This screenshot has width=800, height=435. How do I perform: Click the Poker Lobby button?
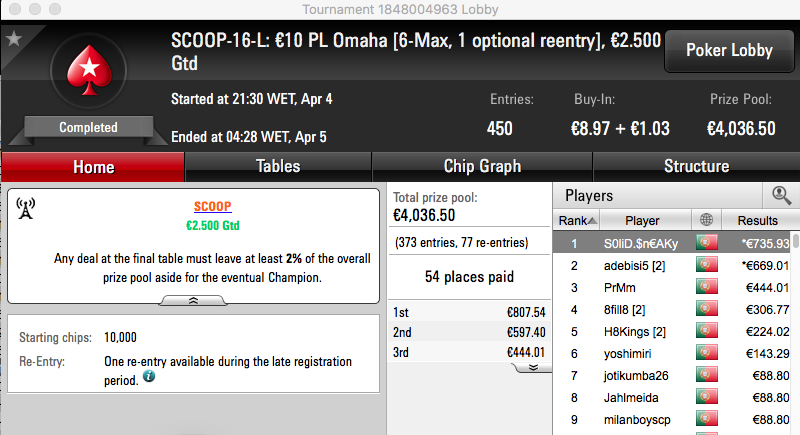tap(729, 50)
